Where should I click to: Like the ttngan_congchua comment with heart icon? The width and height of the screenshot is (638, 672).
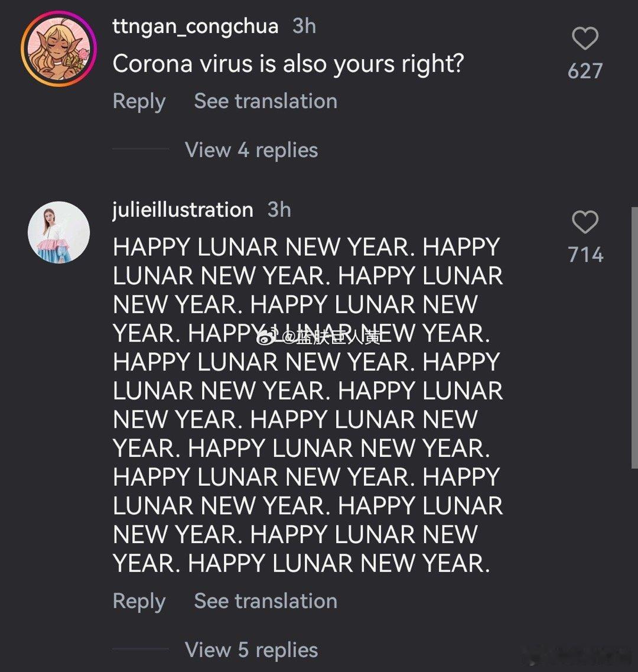[585, 39]
